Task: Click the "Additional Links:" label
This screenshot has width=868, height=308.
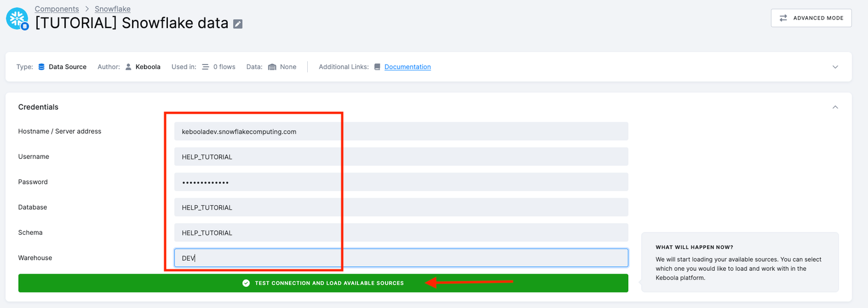Action: click(x=343, y=67)
